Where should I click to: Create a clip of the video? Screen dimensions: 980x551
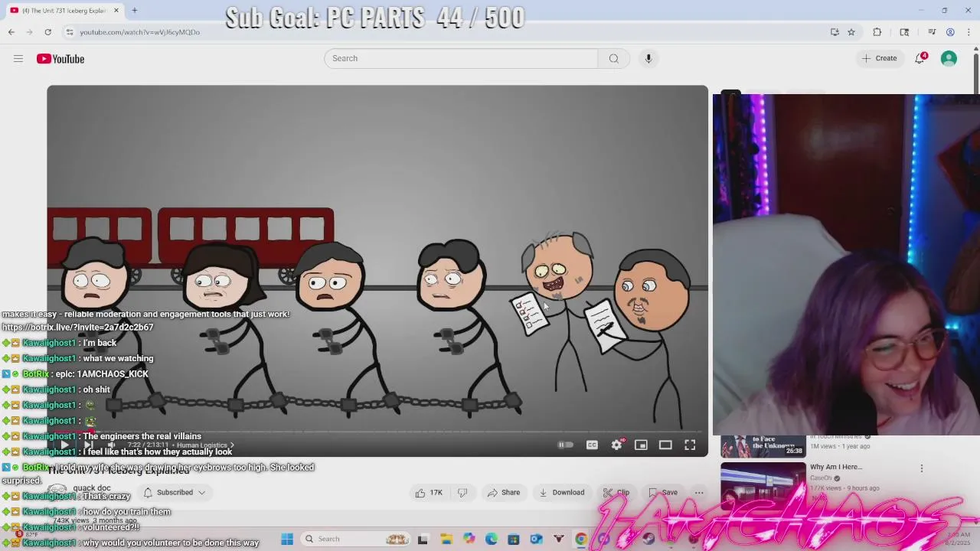(x=616, y=493)
